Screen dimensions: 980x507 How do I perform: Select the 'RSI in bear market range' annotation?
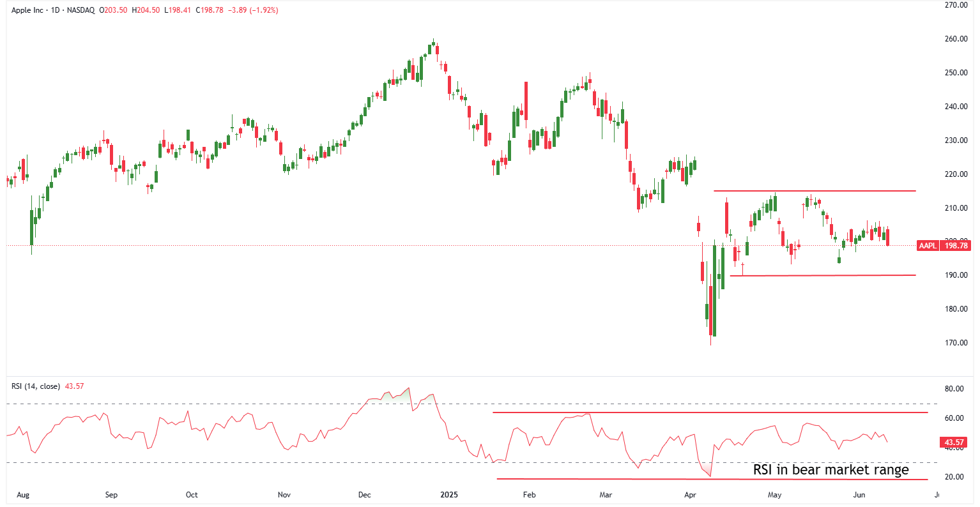click(x=831, y=470)
